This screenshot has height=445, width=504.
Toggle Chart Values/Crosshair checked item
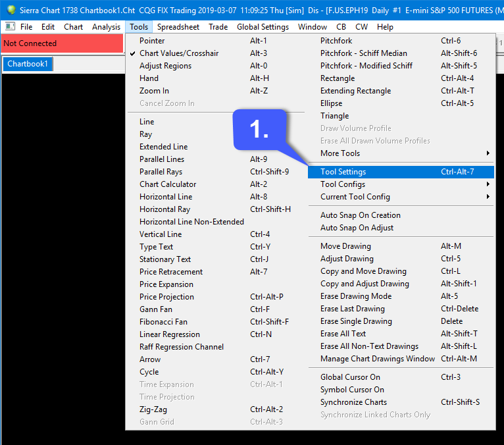214,53
